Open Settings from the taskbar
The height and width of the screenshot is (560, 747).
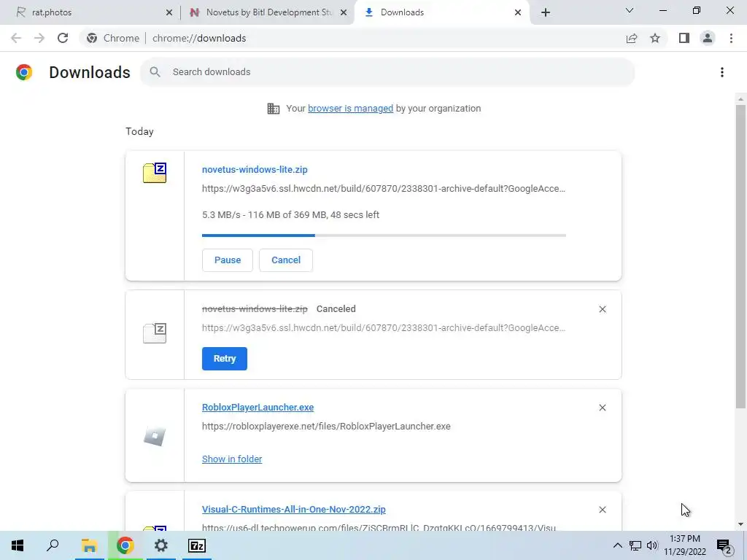(161, 545)
